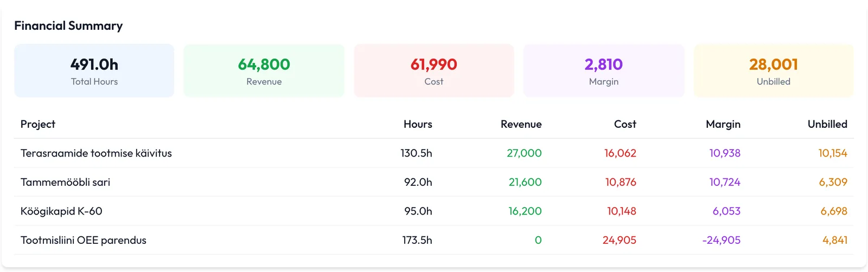Click the Revenue column header

(x=521, y=124)
